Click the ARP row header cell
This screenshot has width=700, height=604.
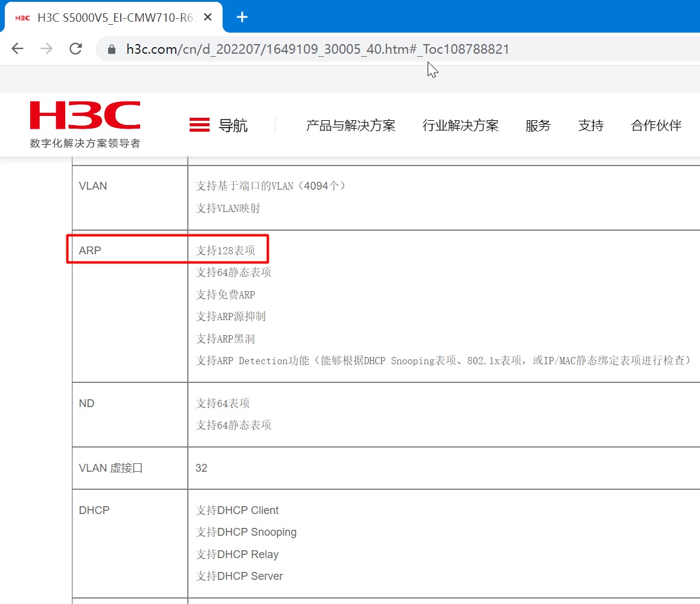pyautogui.click(x=130, y=306)
